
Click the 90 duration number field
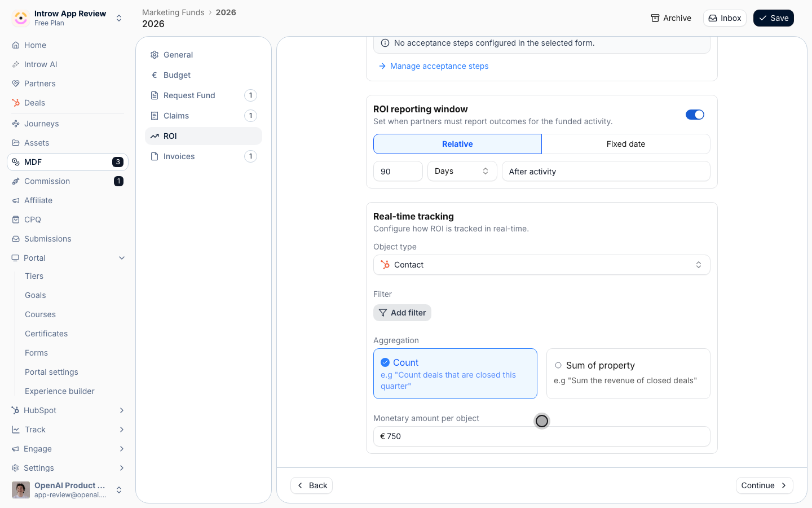tap(398, 171)
